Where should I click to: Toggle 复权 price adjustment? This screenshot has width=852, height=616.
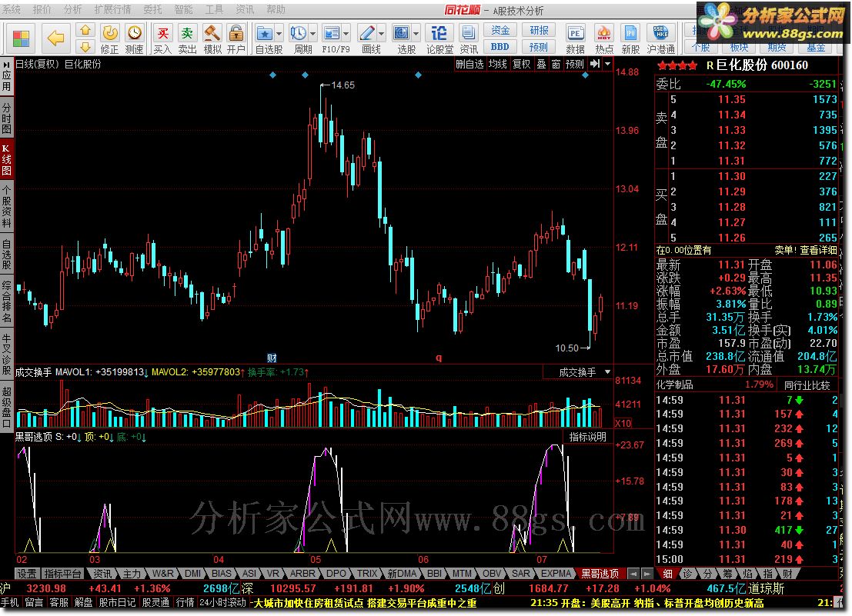521,64
